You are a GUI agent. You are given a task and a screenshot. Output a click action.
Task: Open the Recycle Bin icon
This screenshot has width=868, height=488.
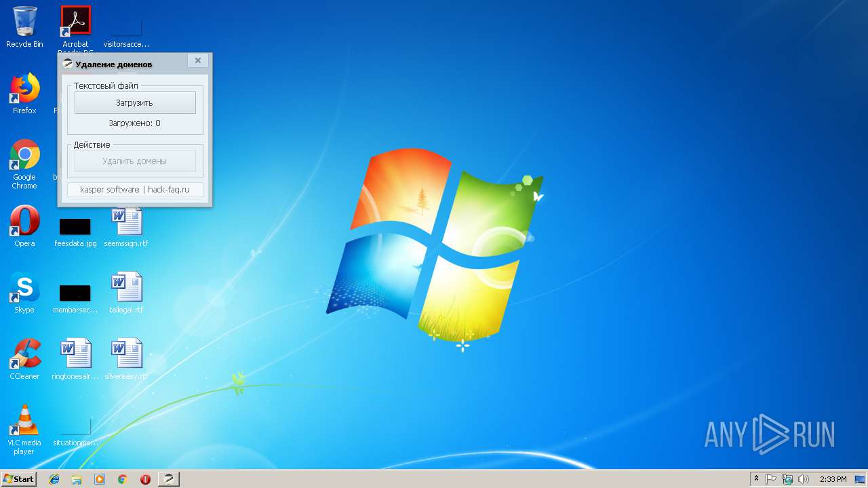coord(24,27)
